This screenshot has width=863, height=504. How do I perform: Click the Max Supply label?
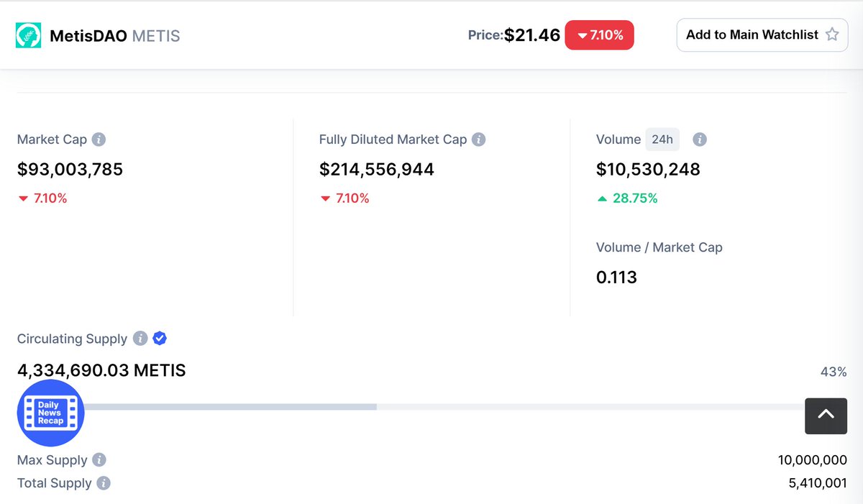click(x=52, y=460)
